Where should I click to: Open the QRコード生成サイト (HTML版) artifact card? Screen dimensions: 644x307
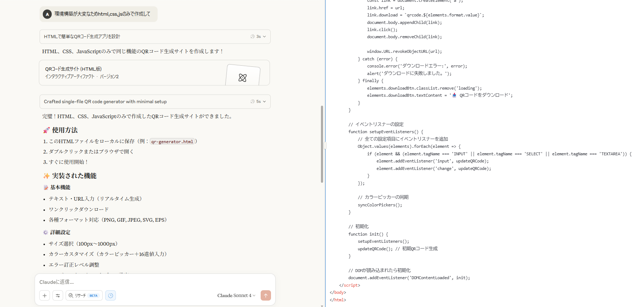tap(154, 73)
